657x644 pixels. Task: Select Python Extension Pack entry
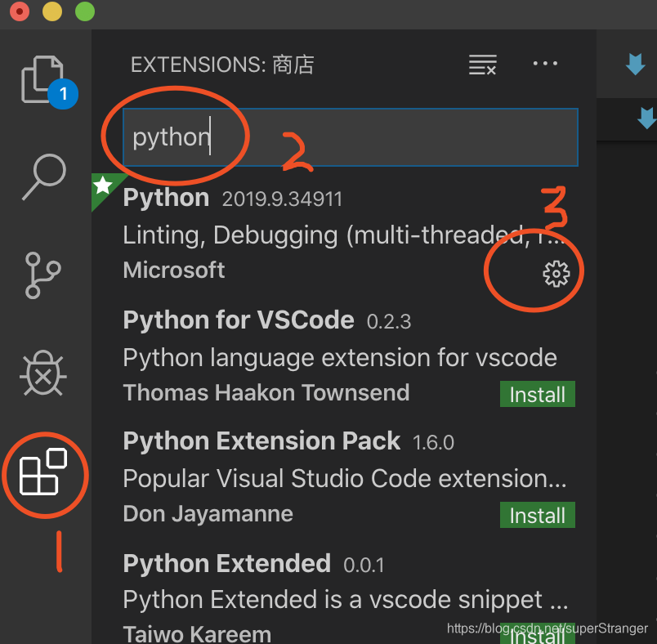point(343,478)
